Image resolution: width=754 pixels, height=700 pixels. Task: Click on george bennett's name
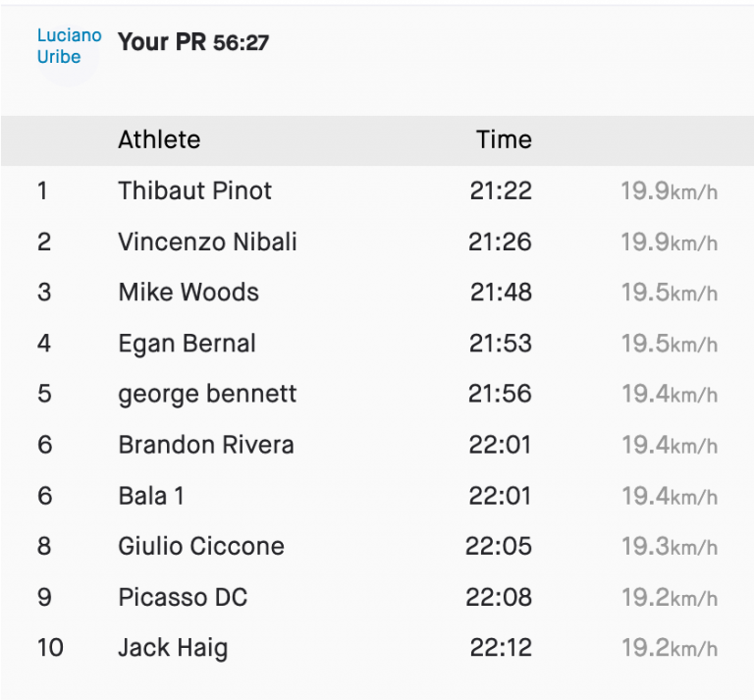(x=207, y=395)
